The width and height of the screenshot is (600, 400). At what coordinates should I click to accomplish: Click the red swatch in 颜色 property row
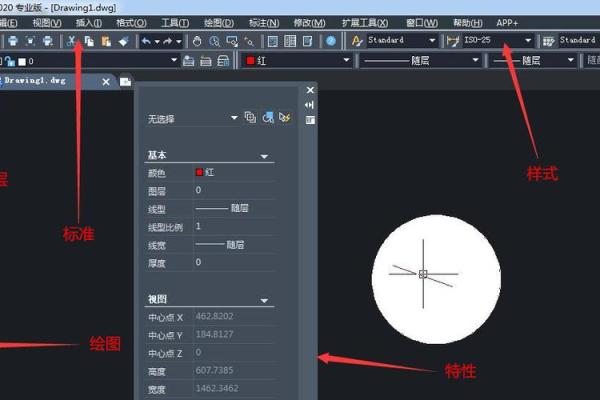[x=199, y=172]
